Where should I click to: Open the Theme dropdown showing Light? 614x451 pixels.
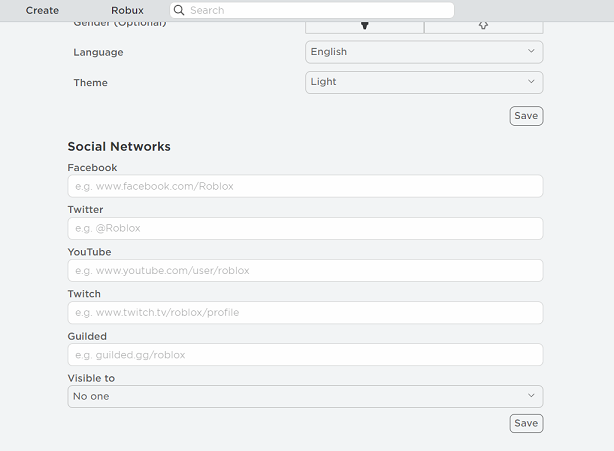[x=423, y=82]
